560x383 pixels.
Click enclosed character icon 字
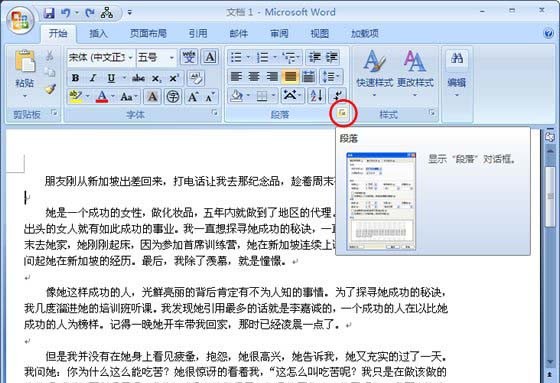[173, 96]
